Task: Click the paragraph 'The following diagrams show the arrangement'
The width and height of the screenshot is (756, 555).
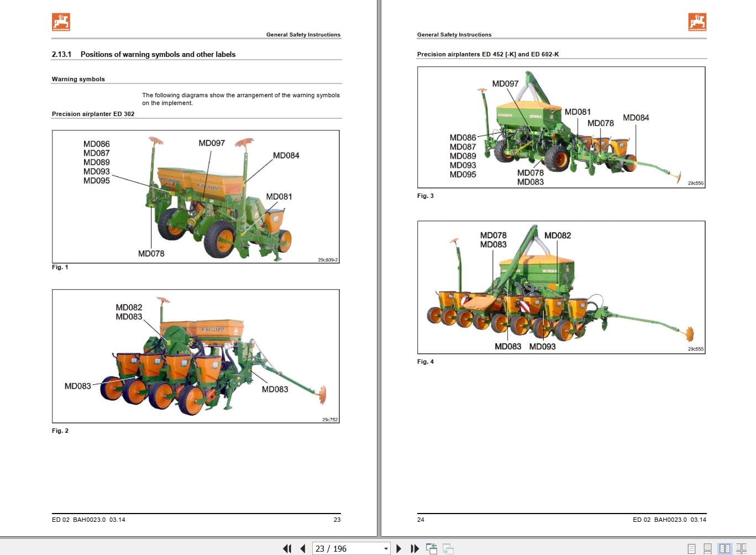Action: 241,99
